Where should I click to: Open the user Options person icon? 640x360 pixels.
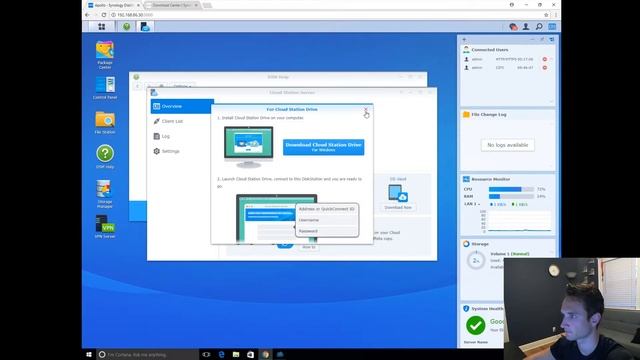526,27
